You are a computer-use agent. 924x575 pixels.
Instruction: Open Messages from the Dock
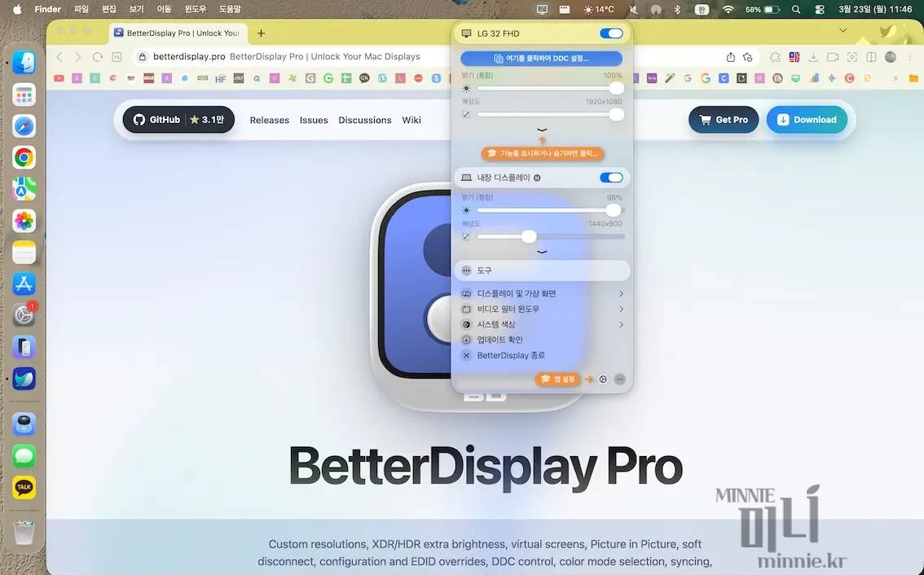point(24,456)
